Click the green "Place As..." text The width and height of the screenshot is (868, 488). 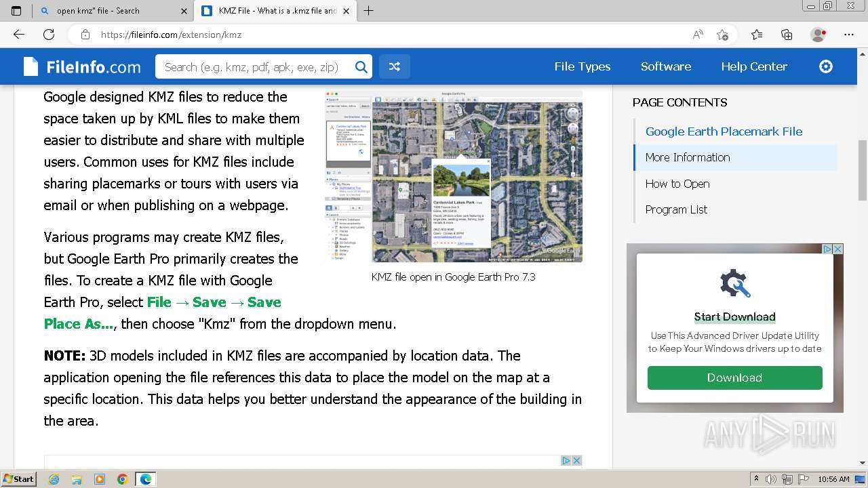click(x=79, y=324)
